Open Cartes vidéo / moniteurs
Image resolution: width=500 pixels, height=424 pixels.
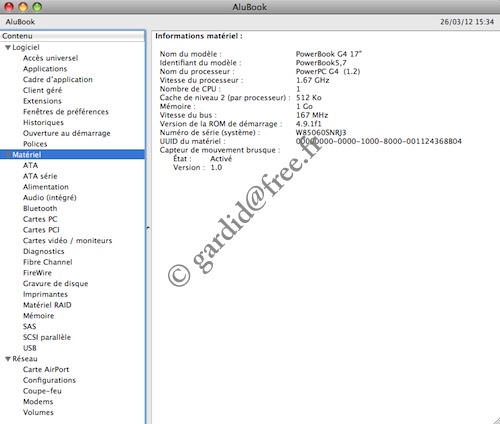click(67, 241)
